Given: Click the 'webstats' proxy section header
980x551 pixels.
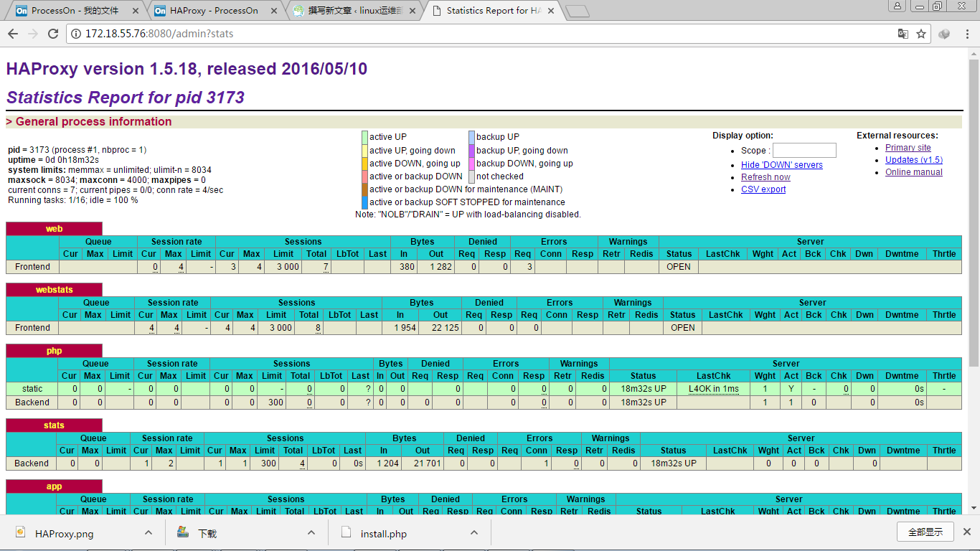Looking at the screenshot, I should (54, 290).
